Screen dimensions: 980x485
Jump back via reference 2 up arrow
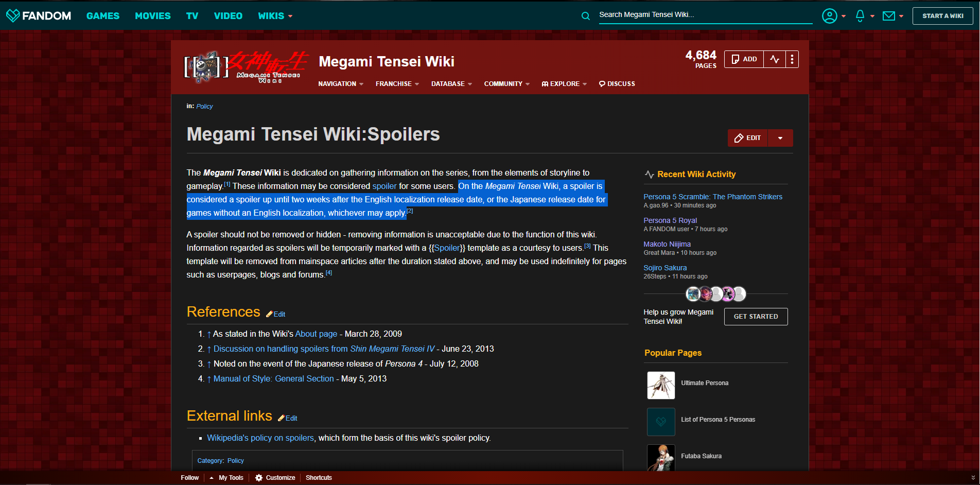tap(209, 349)
